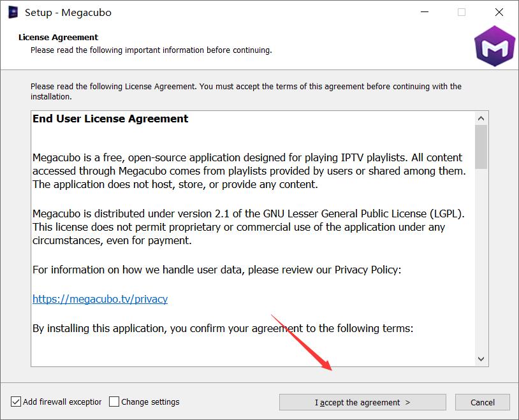Enable the Change settings checkbox

pos(114,402)
